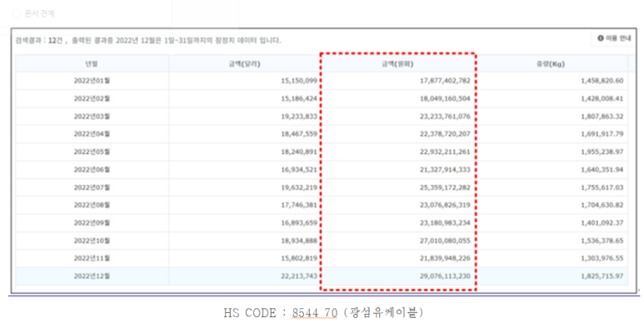Click dollar amount 17,746,381
This screenshot has height=328, width=644.
(299, 205)
